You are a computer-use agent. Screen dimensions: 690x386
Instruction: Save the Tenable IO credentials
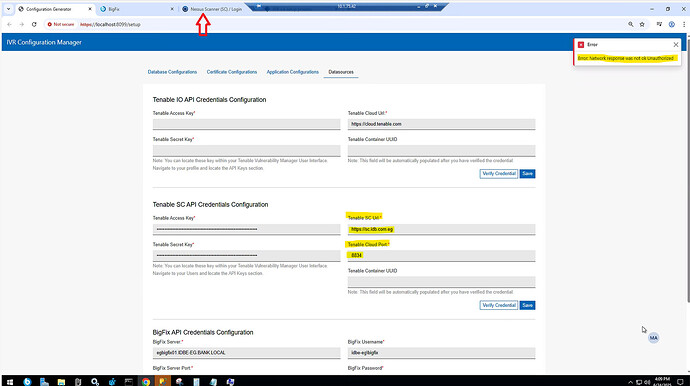[x=527, y=174]
